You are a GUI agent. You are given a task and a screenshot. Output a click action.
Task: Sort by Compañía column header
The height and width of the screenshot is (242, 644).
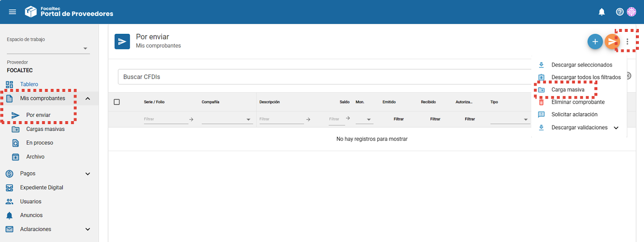point(211,102)
